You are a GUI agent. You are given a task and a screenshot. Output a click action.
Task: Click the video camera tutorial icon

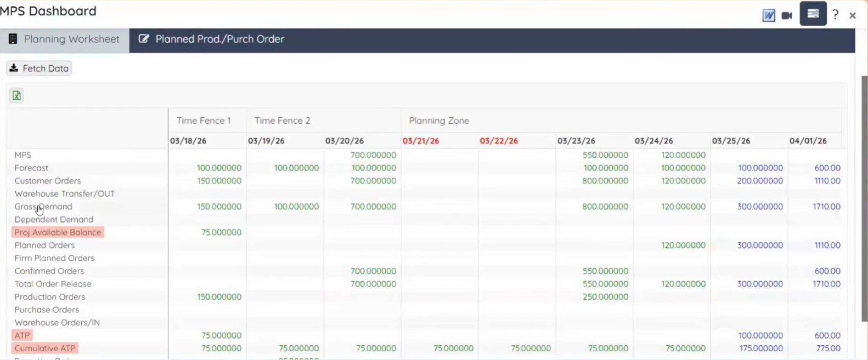click(787, 15)
